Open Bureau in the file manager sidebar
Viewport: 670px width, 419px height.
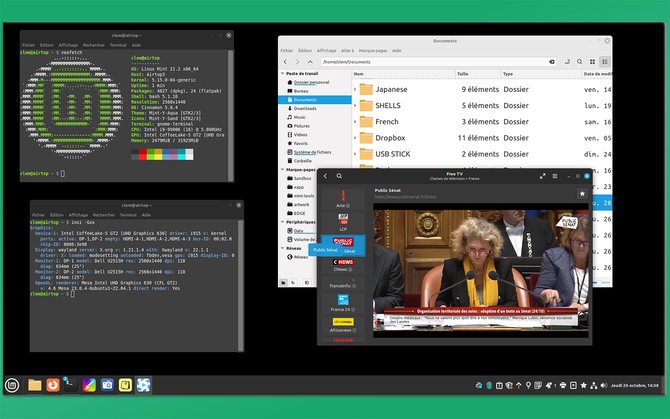click(x=301, y=91)
